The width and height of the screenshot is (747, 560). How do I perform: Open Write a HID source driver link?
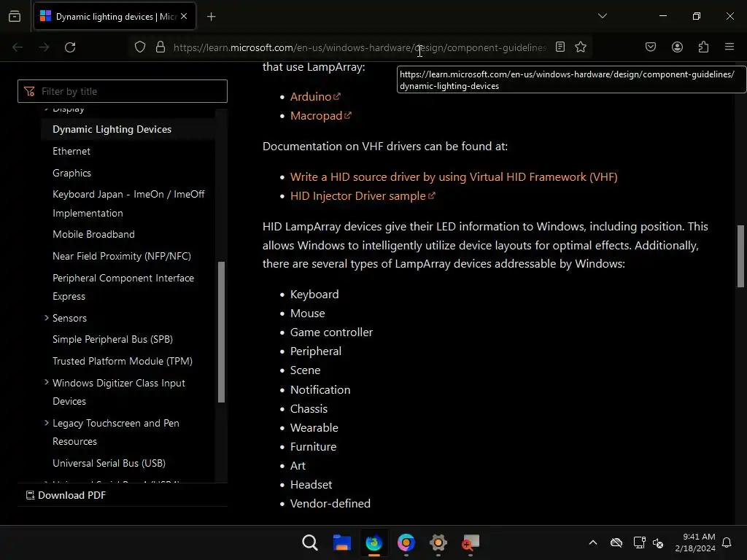[x=454, y=177]
